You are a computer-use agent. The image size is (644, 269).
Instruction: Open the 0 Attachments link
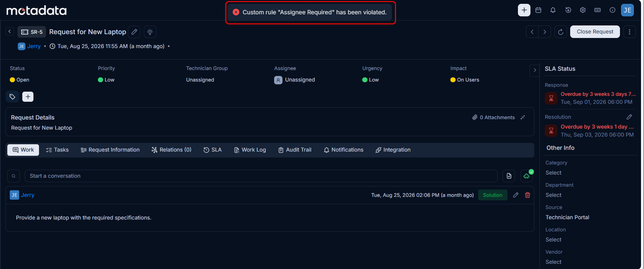click(x=494, y=117)
